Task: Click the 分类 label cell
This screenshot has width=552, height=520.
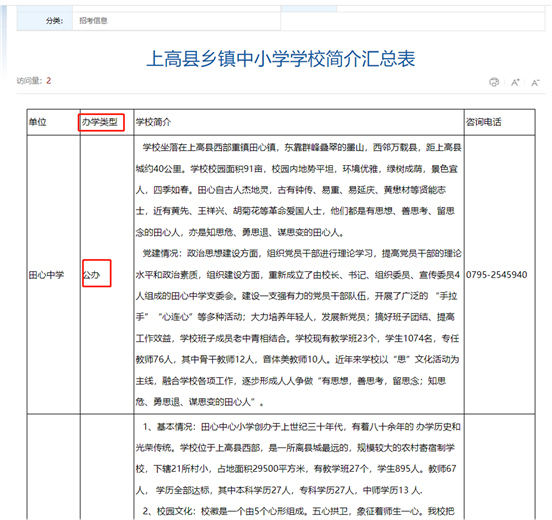Action: click(x=45, y=21)
